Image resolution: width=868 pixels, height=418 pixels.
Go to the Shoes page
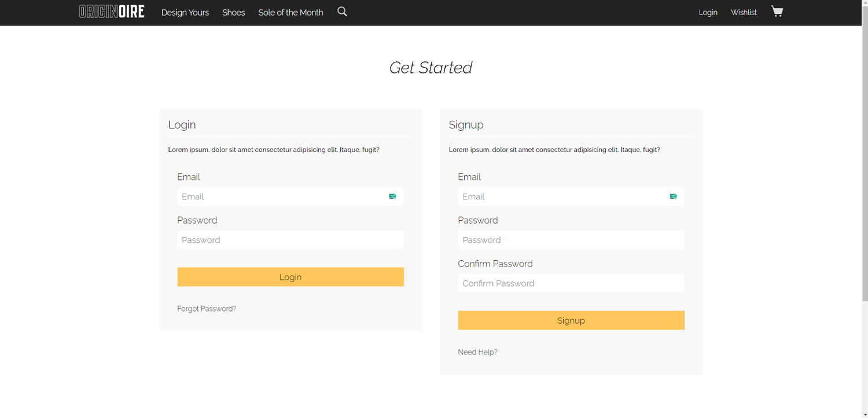coord(234,12)
